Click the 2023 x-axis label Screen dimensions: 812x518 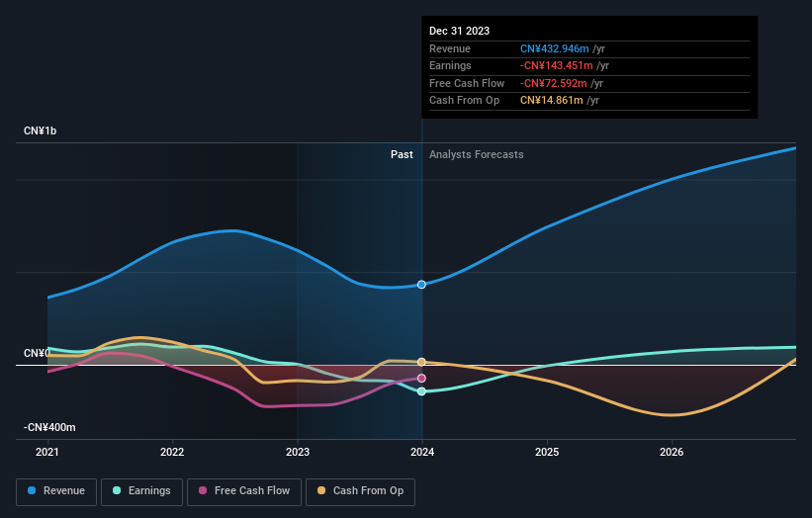pos(298,452)
